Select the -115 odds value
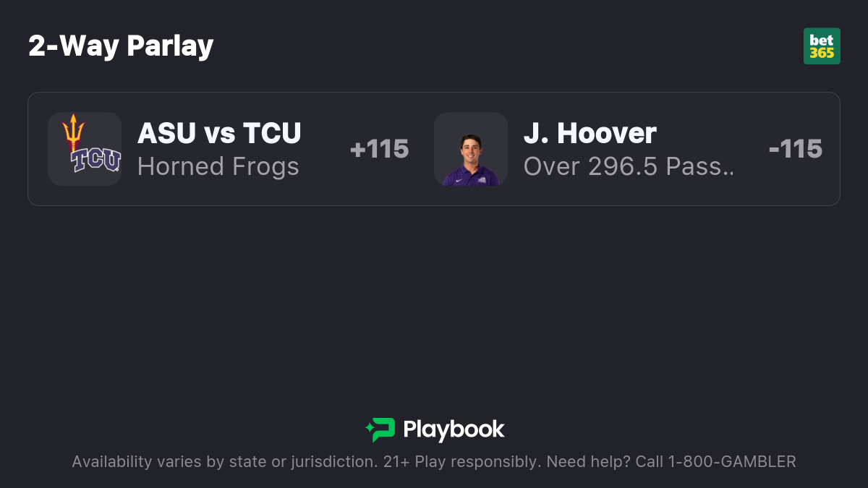The image size is (868, 488). pyautogui.click(x=796, y=149)
